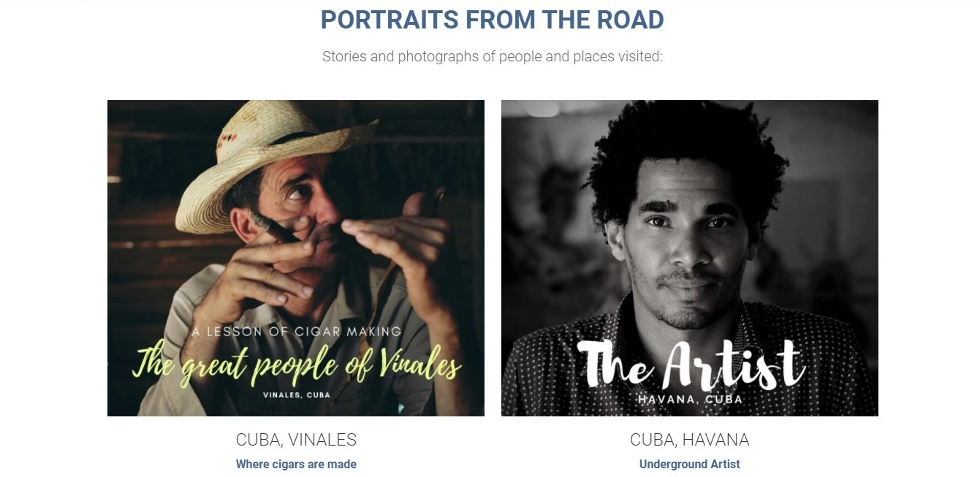The width and height of the screenshot is (980, 477).
Task: Click the "HAVANA, CUBA" caption on portrait
Action: point(690,400)
